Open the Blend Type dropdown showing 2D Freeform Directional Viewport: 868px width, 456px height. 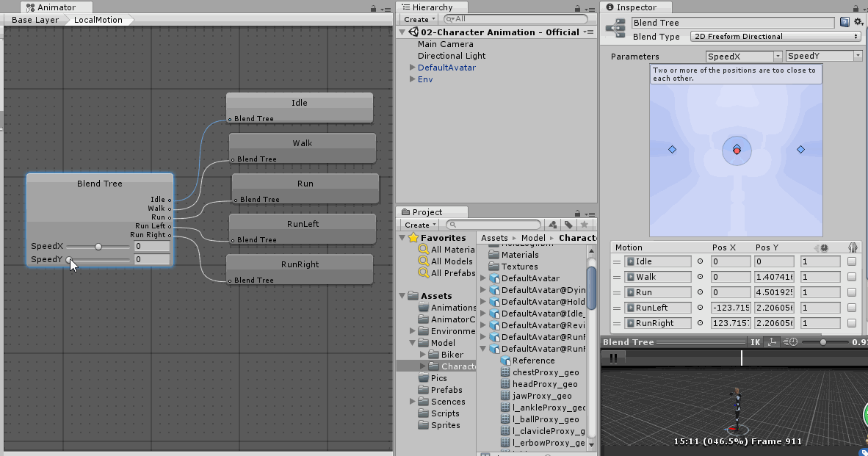tap(775, 36)
